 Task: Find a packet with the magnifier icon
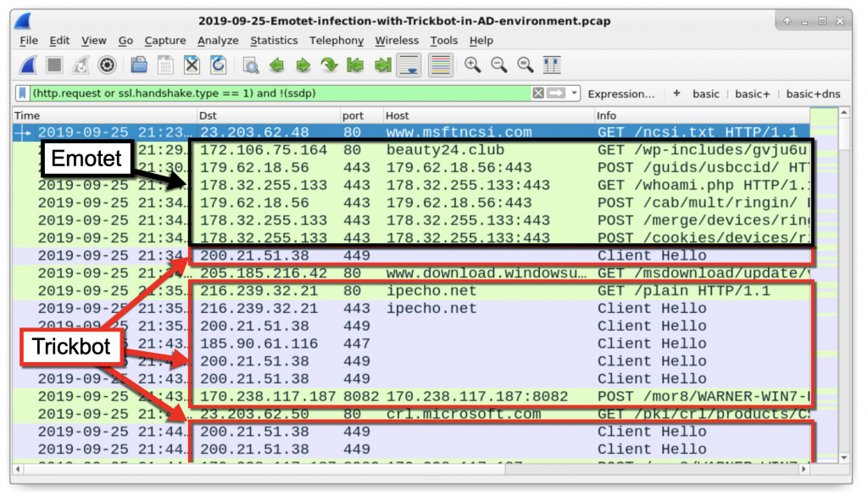[x=251, y=65]
